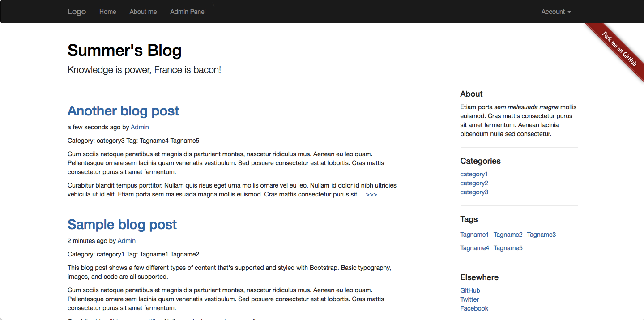Open the Account dropdown menu
644x320 pixels.
pyautogui.click(x=555, y=12)
